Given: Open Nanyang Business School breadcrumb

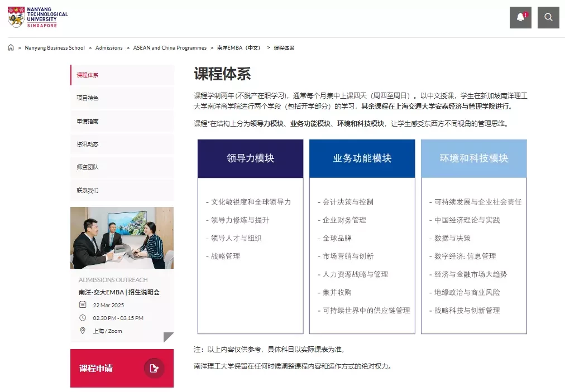Looking at the screenshot, I should (x=54, y=48).
